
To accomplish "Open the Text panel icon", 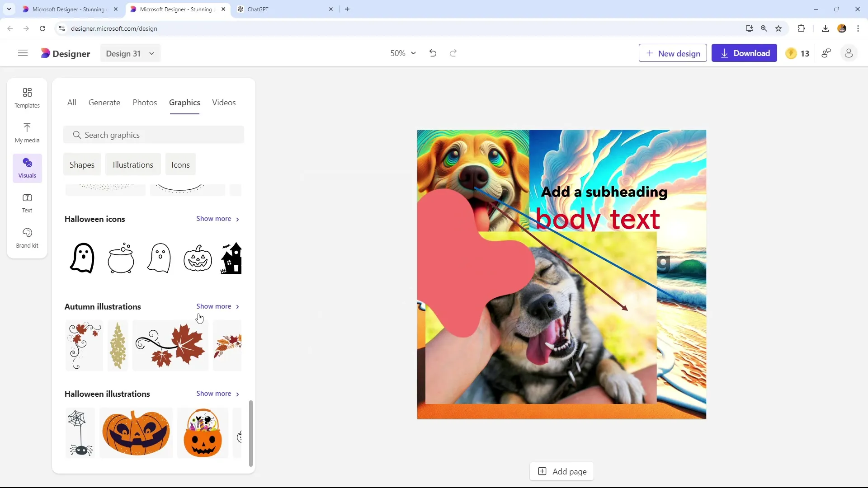I will point(28,202).
